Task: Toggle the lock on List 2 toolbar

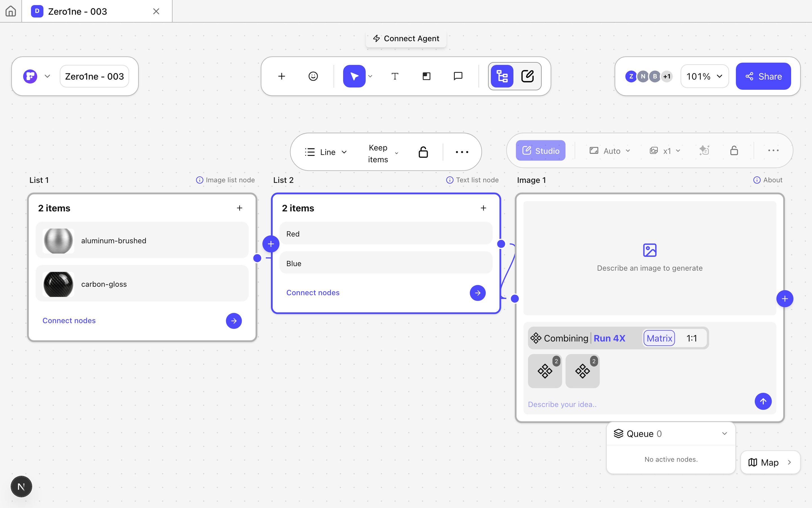Action: pos(423,152)
